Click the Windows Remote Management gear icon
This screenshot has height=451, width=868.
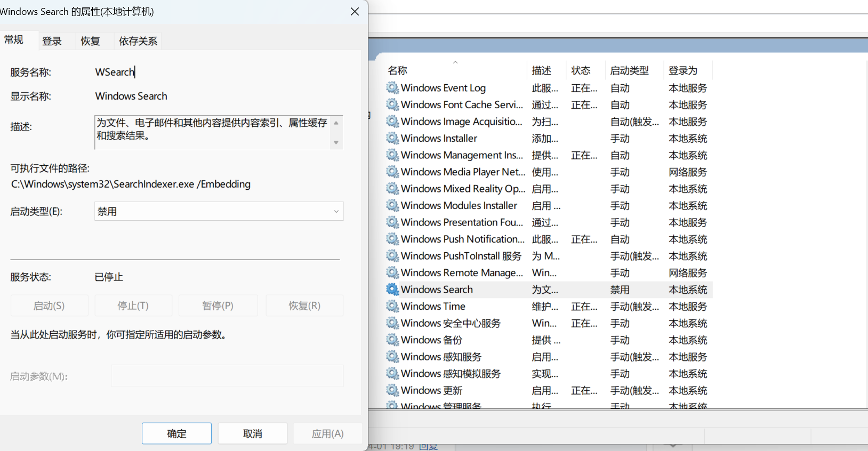(x=392, y=272)
